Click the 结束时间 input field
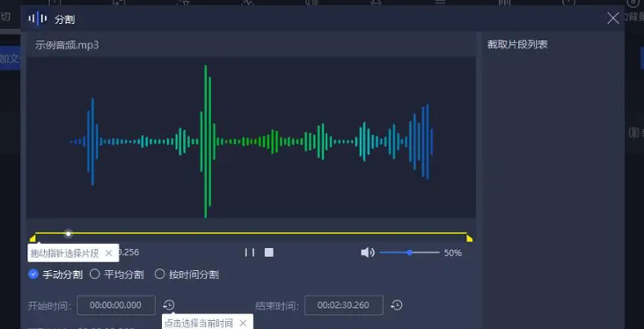The width and height of the screenshot is (644, 329). pyautogui.click(x=344, y=305)
